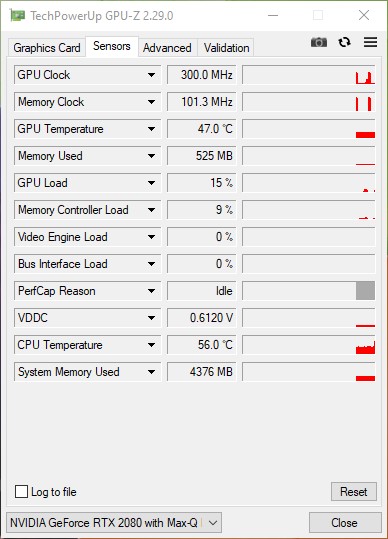The width and height of the screenshot is (388, 539).
Task: Expand the GPU Clock sensor dropdown
Action: (151, 75)
